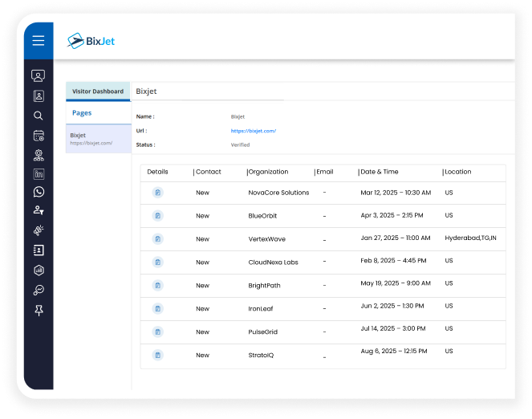This screenshot has width=532, height=419.
Task: Open details icon for BrightPath row
Action: pos(157,286)
